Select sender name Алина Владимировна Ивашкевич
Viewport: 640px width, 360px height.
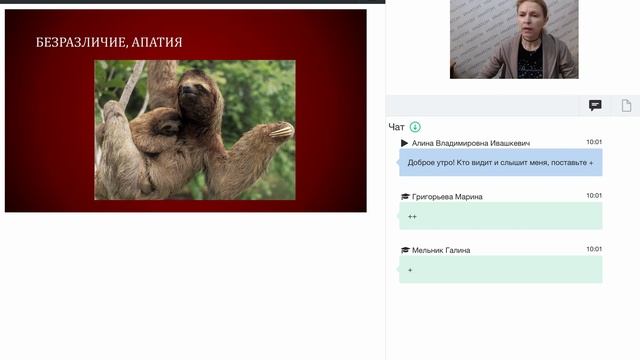tap(471, 143)
